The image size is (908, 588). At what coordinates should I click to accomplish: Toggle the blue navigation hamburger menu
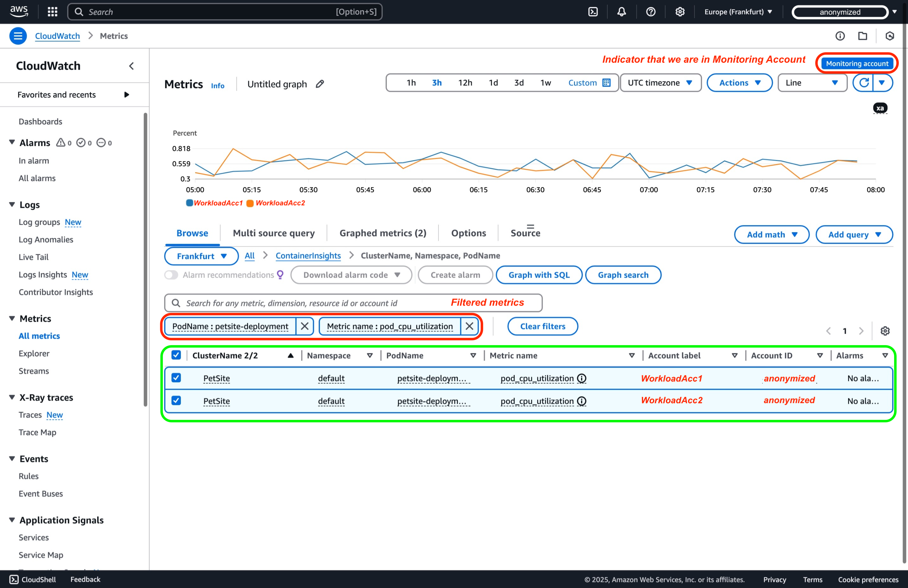(x=18, y=36)
